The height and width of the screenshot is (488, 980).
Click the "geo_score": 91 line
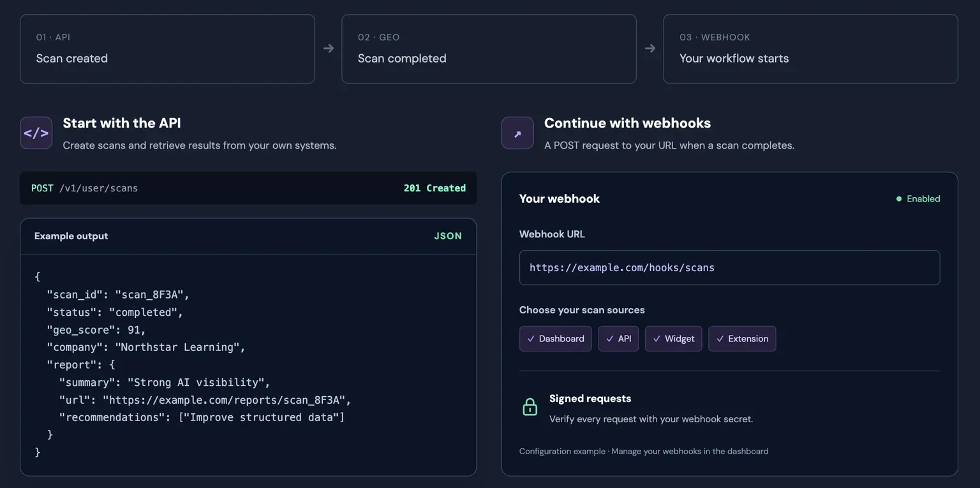(96, 330)
